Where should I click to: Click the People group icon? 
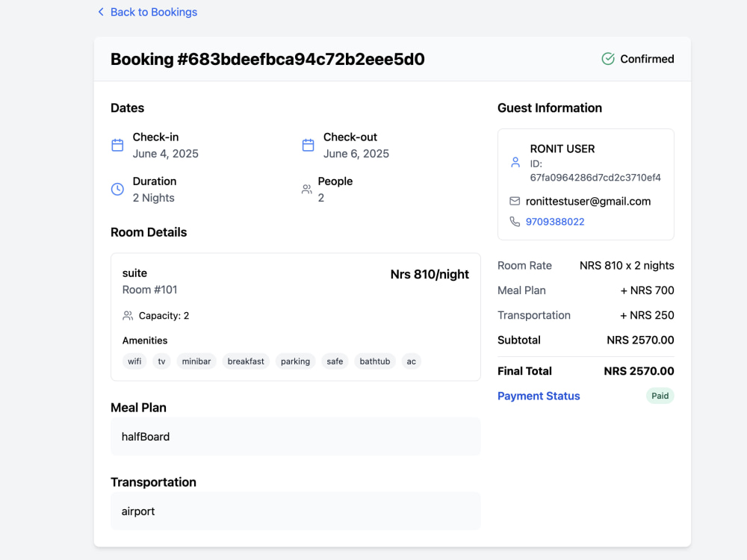tap(307, 190)
